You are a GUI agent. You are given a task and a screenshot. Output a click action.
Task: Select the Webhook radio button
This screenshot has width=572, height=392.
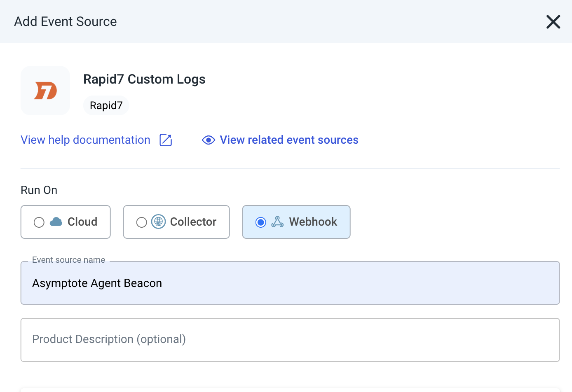tap(261, 222)
